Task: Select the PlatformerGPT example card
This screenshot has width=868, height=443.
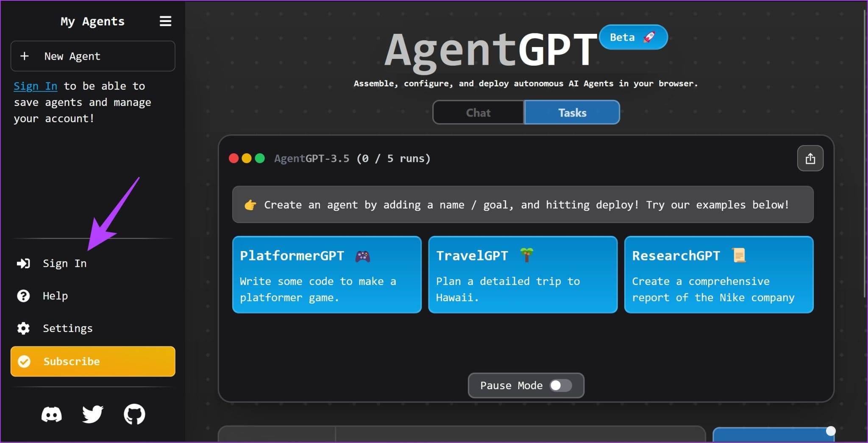Action: pos(327,274)
